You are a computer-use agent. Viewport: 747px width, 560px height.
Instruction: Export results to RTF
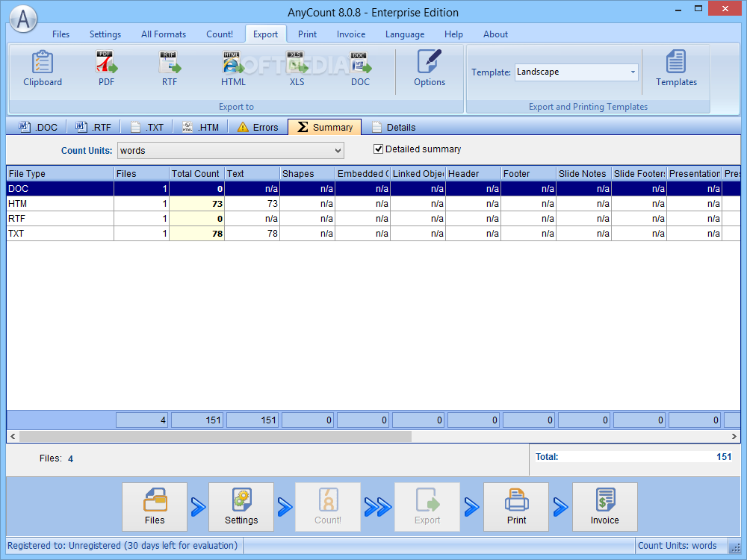170,69
